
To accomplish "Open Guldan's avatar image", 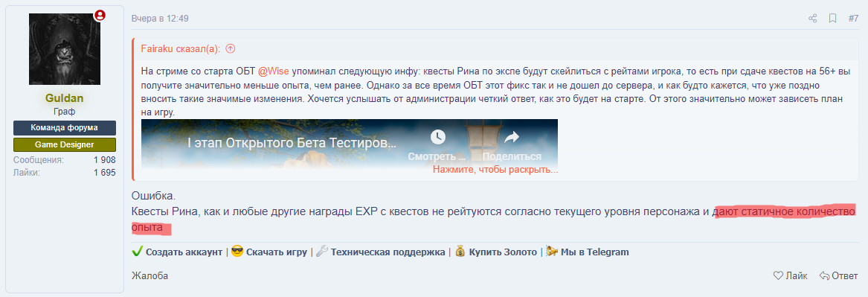I will click(x=64, y=49).
